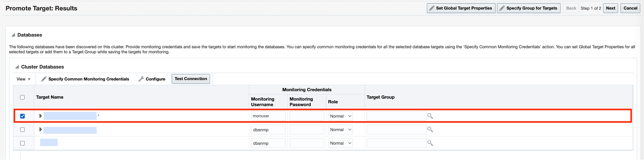This screenshot has height=160, width=644.
Task: Open Role dropdown in the monuser row
Action: [340, 116]
